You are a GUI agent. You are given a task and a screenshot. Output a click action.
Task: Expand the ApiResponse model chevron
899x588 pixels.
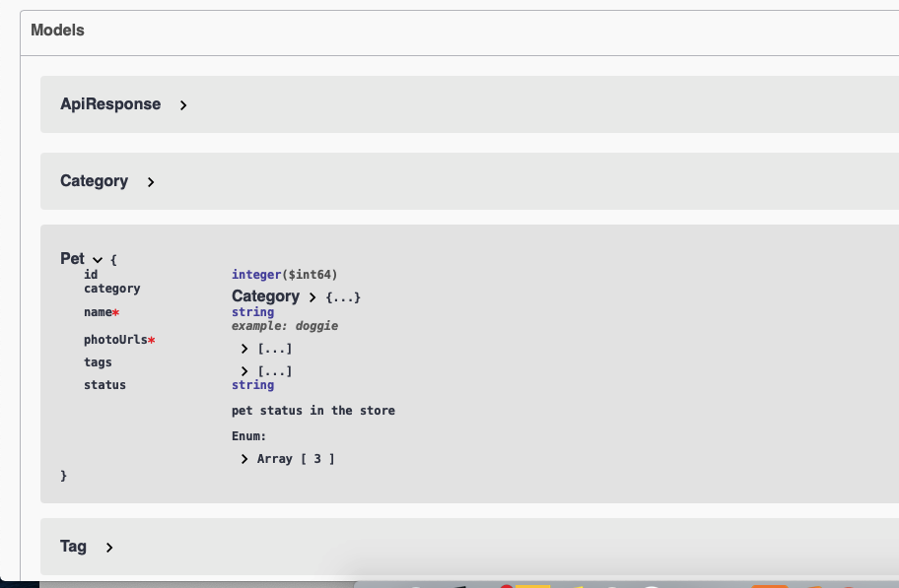183,105
